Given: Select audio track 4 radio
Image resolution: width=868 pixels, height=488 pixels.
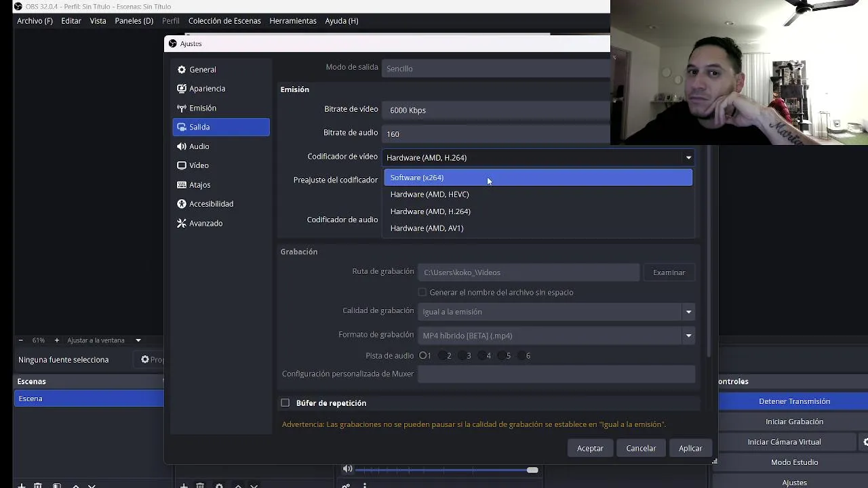Looking at the screenshot, I should [482, 356].
